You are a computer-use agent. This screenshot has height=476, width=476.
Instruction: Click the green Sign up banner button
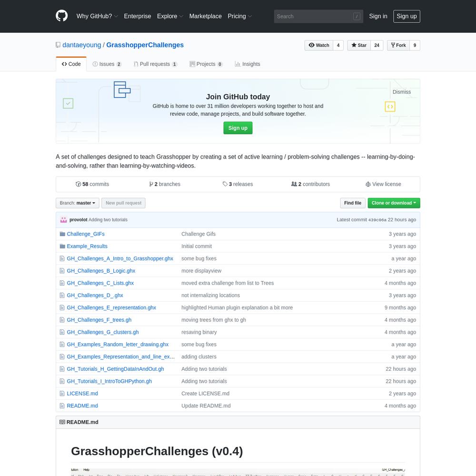tap(238, 128)
